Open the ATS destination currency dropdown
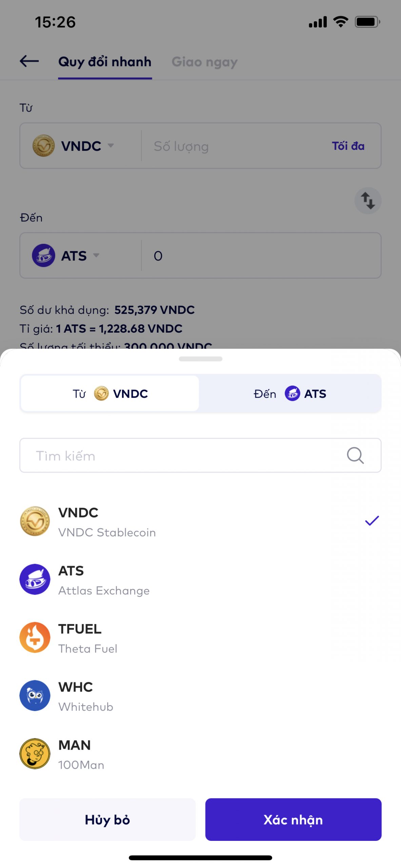This screenshot has height=868, width=401. [x=66, y=256]
